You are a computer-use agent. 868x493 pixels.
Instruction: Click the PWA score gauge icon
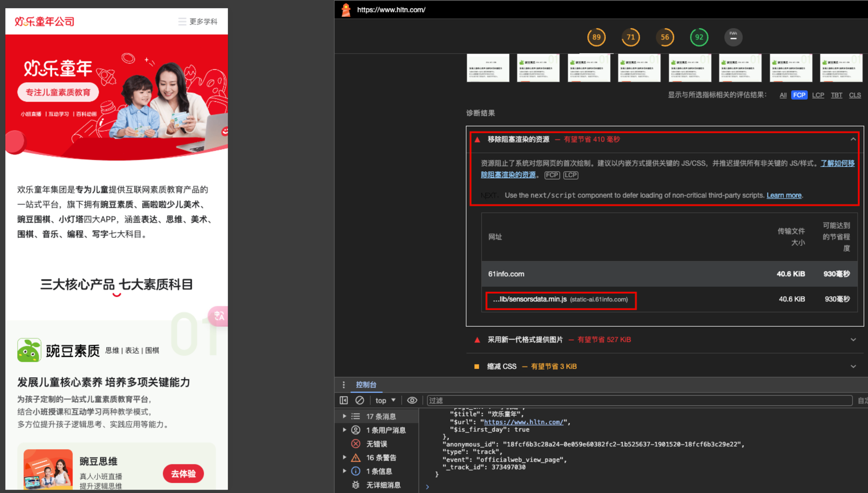(733, 37)
